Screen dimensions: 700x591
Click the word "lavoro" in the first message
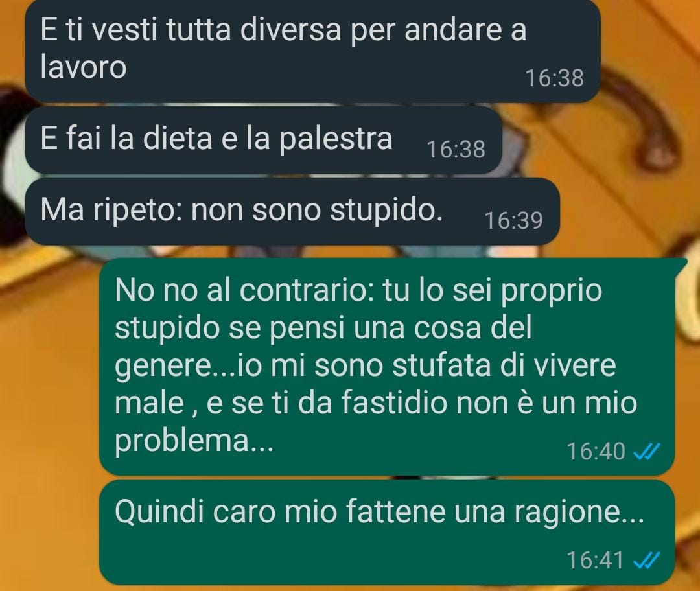(84, 67)
